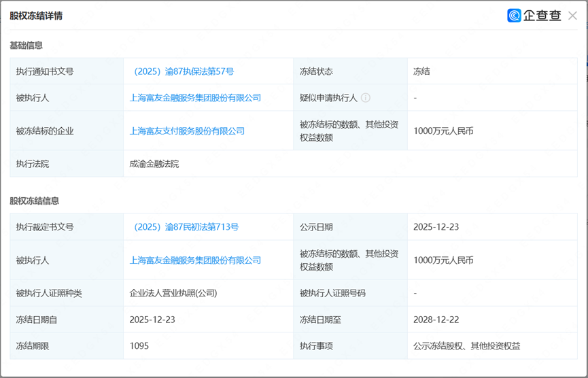
Task: Click the 股权冻结详情 dialog title
Action: (36, 16)
